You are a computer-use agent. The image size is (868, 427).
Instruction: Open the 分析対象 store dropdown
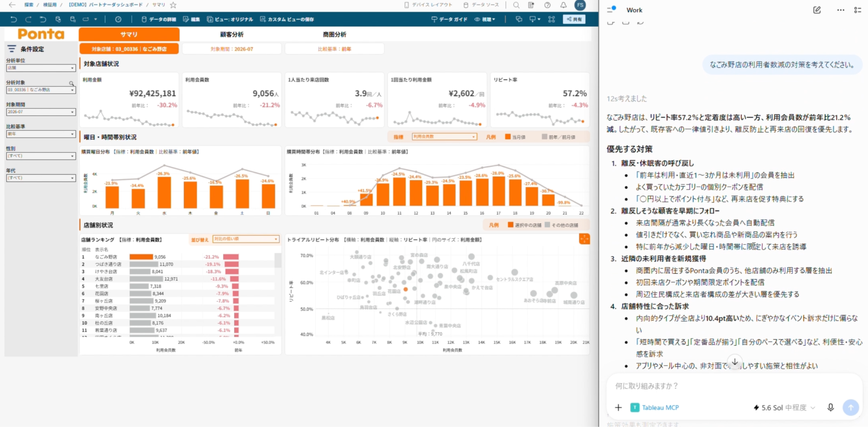(41, 90)
